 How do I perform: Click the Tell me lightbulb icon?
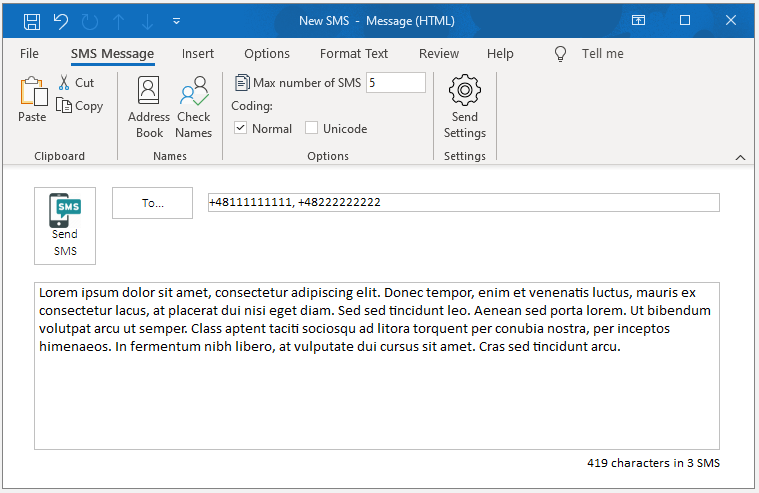click(560, 54)
